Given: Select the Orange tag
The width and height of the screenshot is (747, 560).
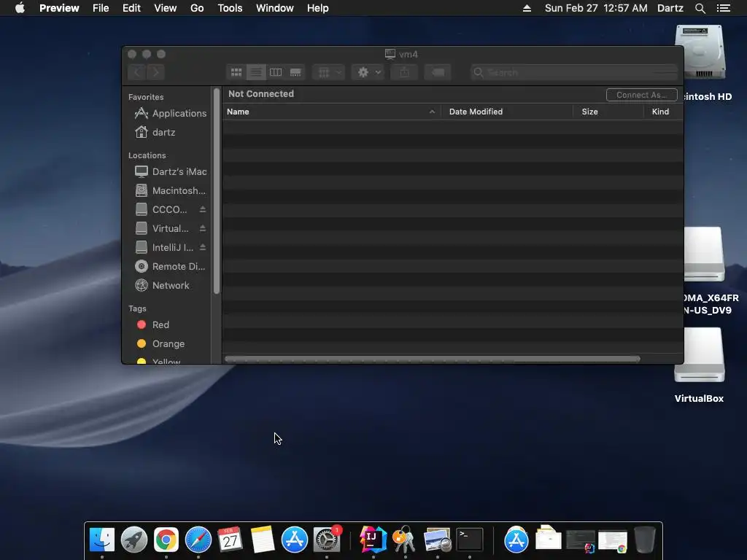Looking at the screenshot, I should pyautogui.click(x=160, y=344).
